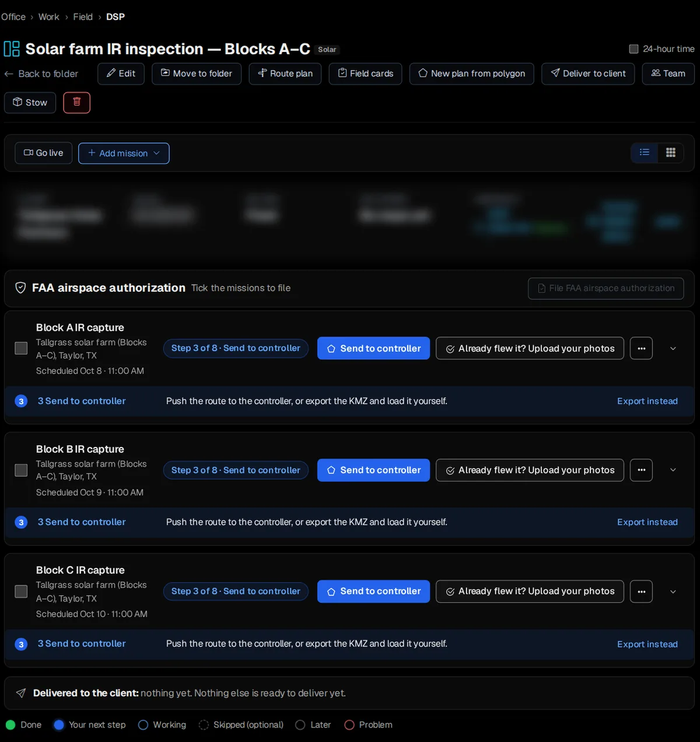
Task: Tick Block B IR capture checkbox
Action: pos(21,470)
